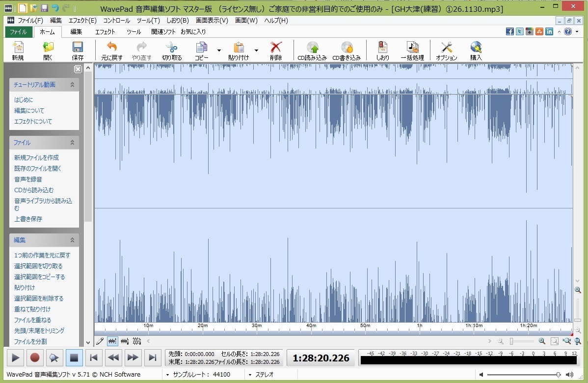
Task: Click the red Record button
Action: [x=35, y=358]
